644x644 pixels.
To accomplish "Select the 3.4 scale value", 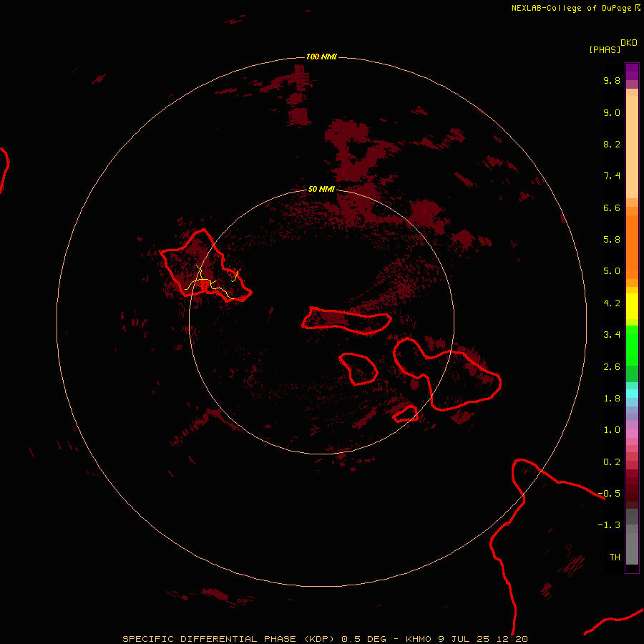I will pyautogui.click(x=612, y=335).
